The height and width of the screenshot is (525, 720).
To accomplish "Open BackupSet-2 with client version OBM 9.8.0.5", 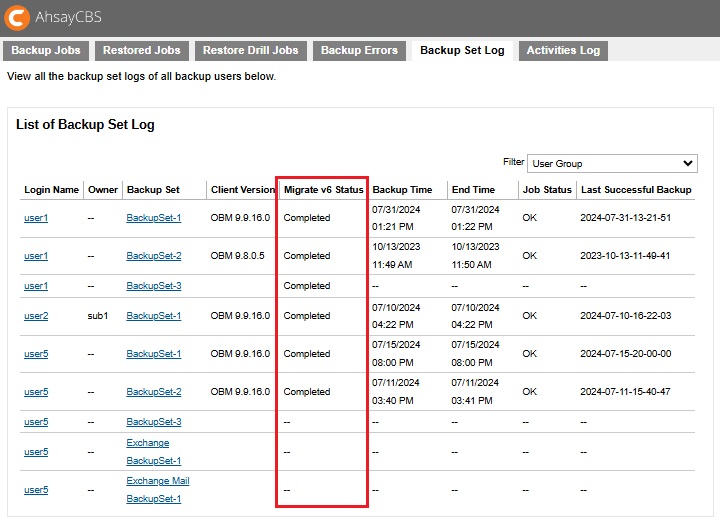I will (x=153, y=256).
